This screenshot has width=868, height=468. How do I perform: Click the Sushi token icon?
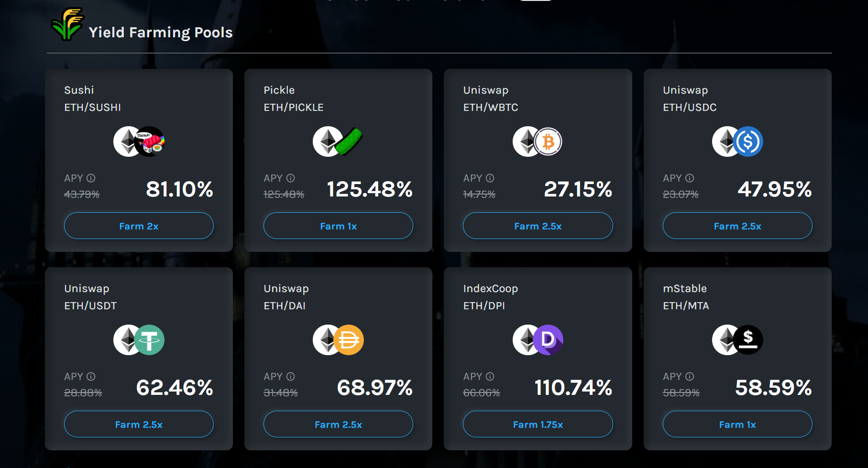coord(150,141)
